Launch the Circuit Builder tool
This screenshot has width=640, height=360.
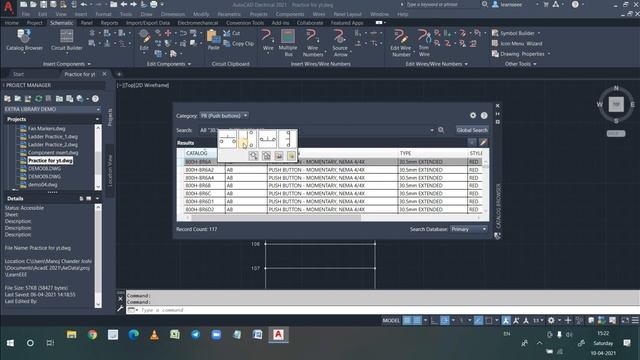click(67, 40)
